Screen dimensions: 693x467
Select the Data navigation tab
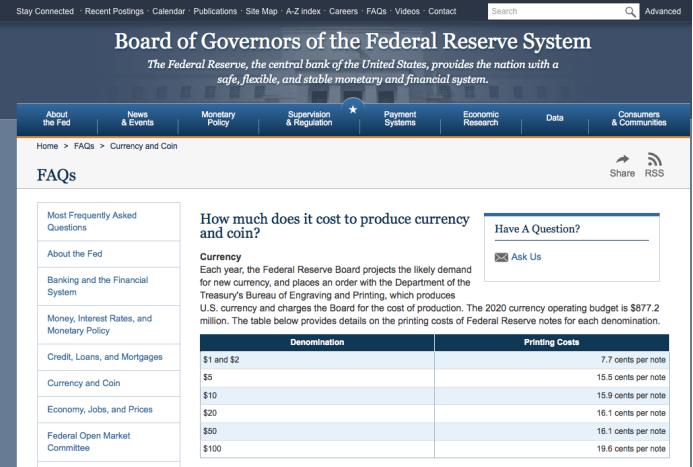point(555,118)
